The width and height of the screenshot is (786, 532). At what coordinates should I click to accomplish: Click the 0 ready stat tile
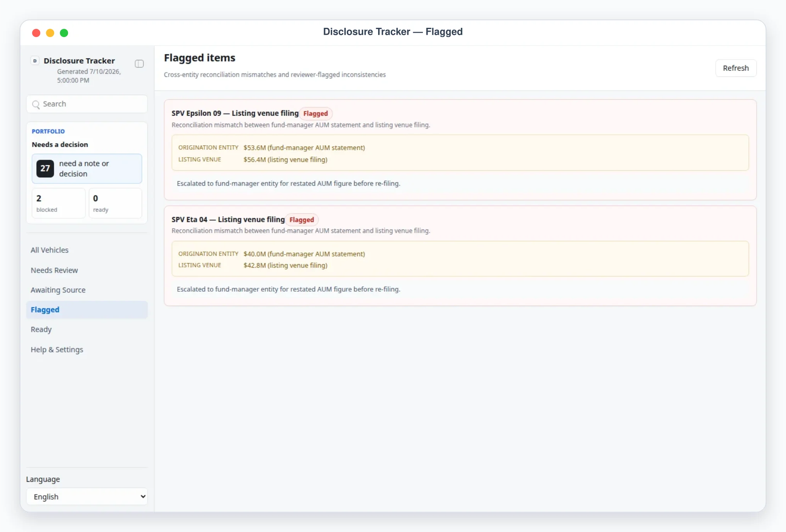pyautogui.click(x=115, y=203)
